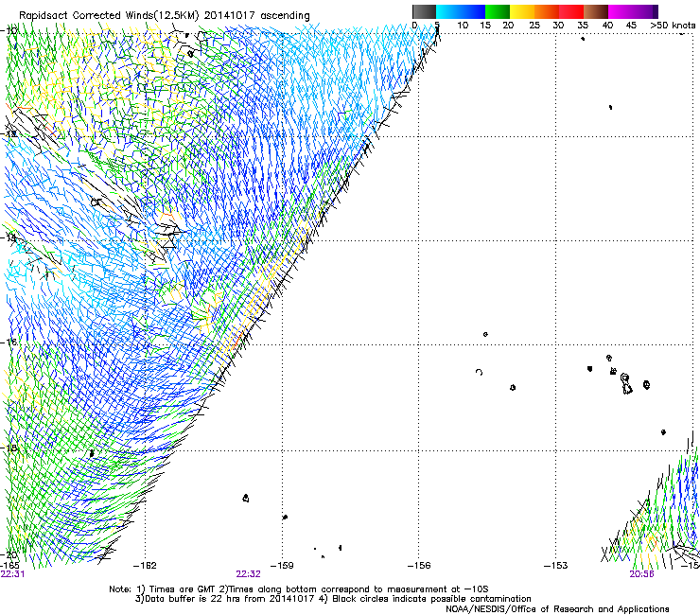
Task: Click the '-162' longitude axis label
Action: [x=145, y=566]
